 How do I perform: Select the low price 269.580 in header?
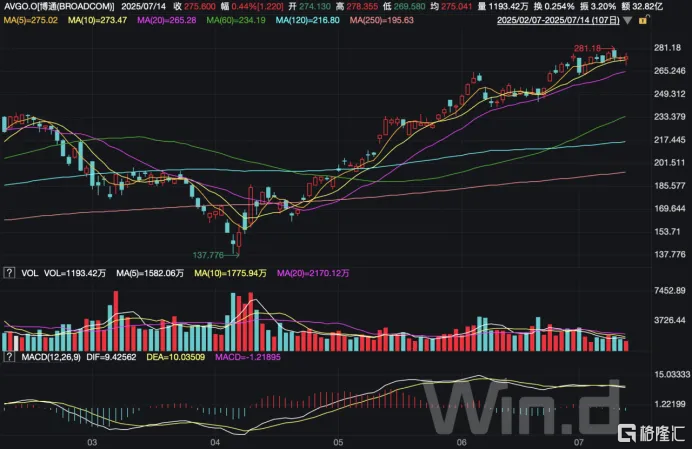[410, 7]
